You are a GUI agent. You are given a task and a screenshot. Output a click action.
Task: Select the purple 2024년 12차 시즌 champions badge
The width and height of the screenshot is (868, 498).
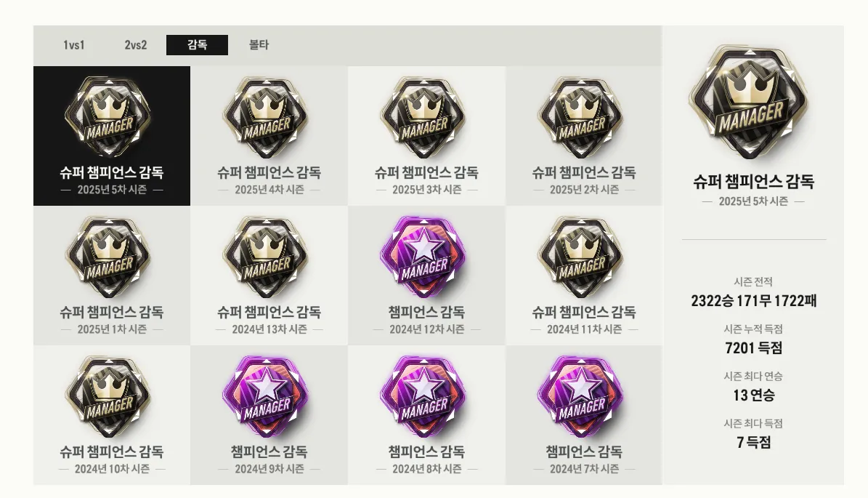click(x=426, y=276)
